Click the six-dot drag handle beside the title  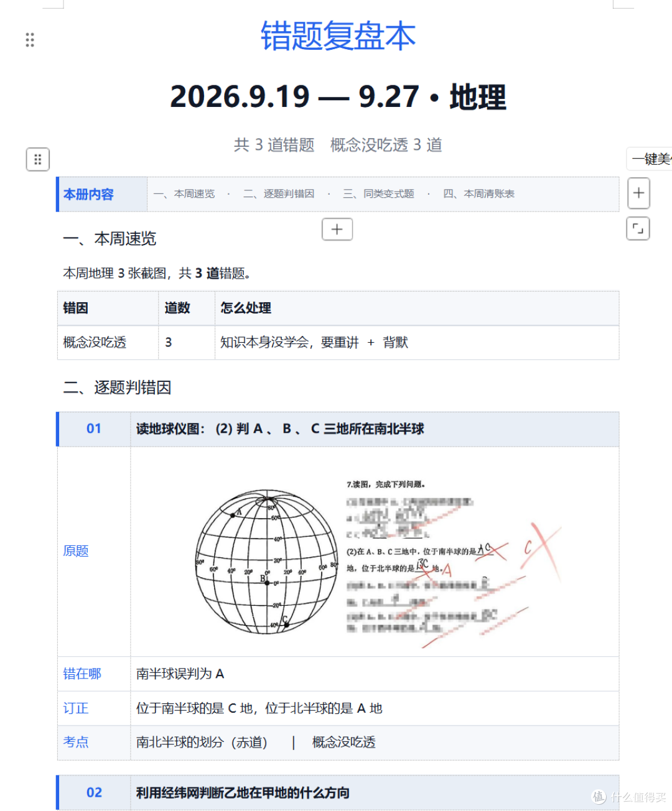pyautogui.click(x=30, y=40)
